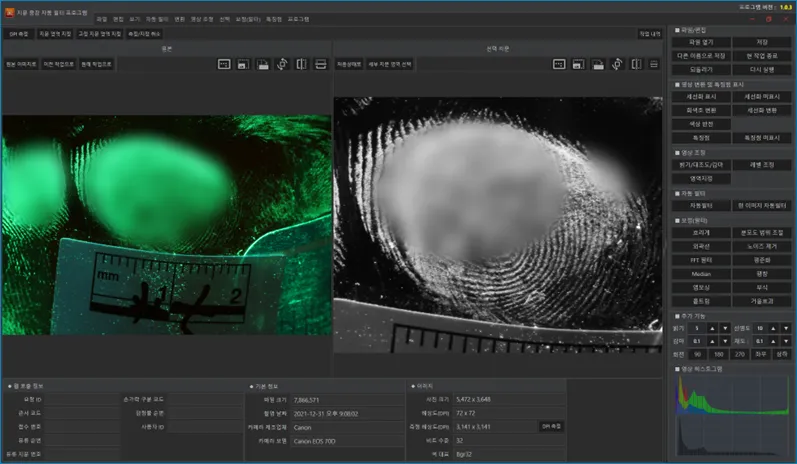Click the FFT 필터 button

click(701, 260)
